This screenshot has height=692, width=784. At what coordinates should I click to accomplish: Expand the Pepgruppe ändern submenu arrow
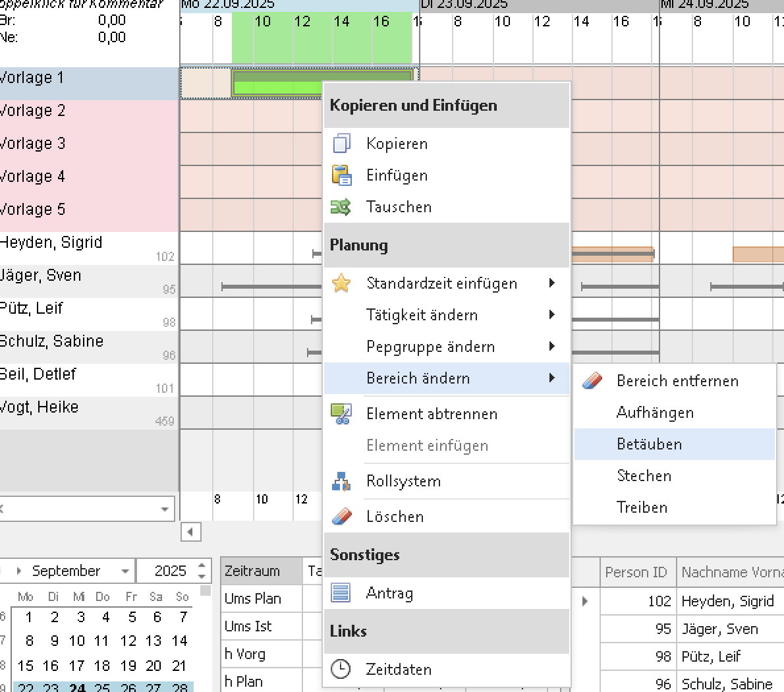(x=552, y=347)
